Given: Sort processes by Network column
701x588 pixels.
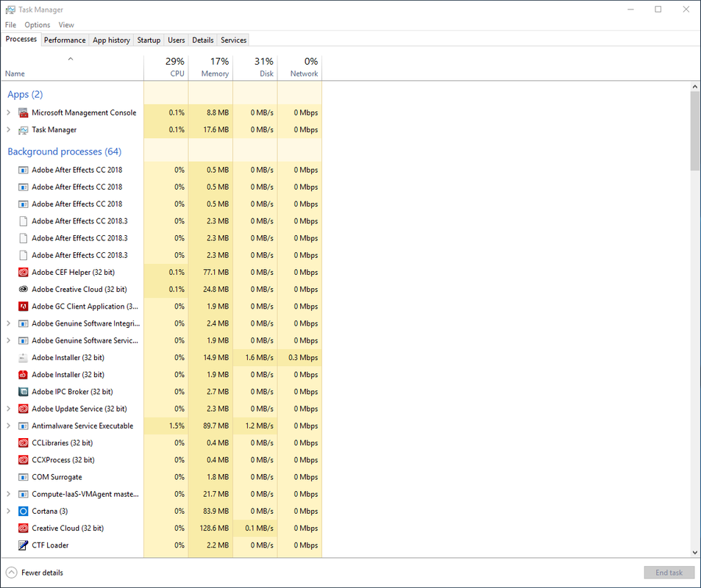Looking at the screenshot, I should click(x=299, y=68).
